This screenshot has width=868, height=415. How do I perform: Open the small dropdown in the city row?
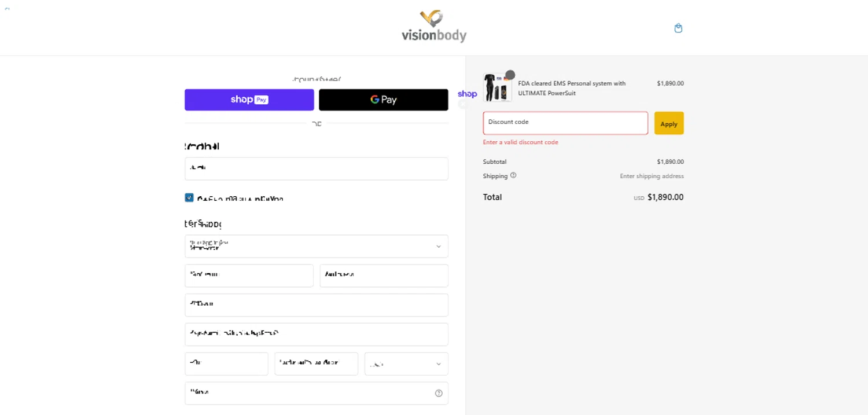click(406, 364)
